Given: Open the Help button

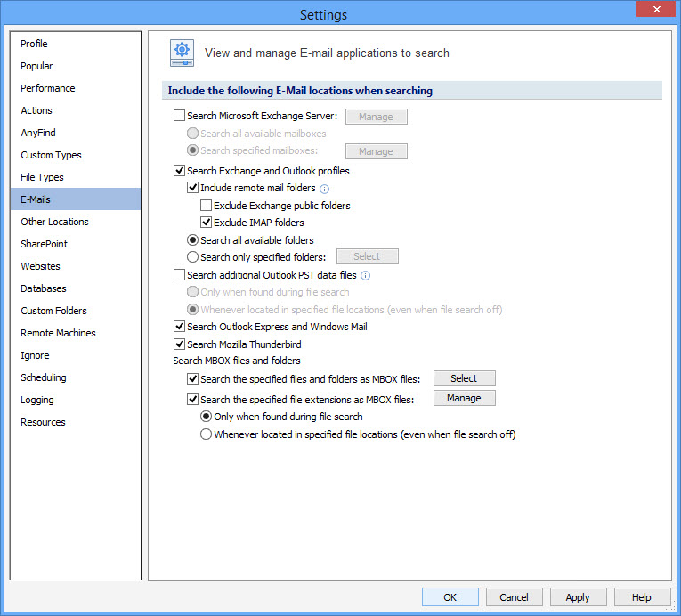Looking at the screenshot, I should 641,597.
